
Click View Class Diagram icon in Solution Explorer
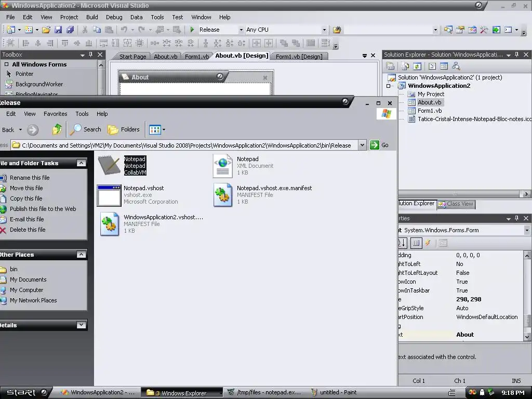coord(456,66)
